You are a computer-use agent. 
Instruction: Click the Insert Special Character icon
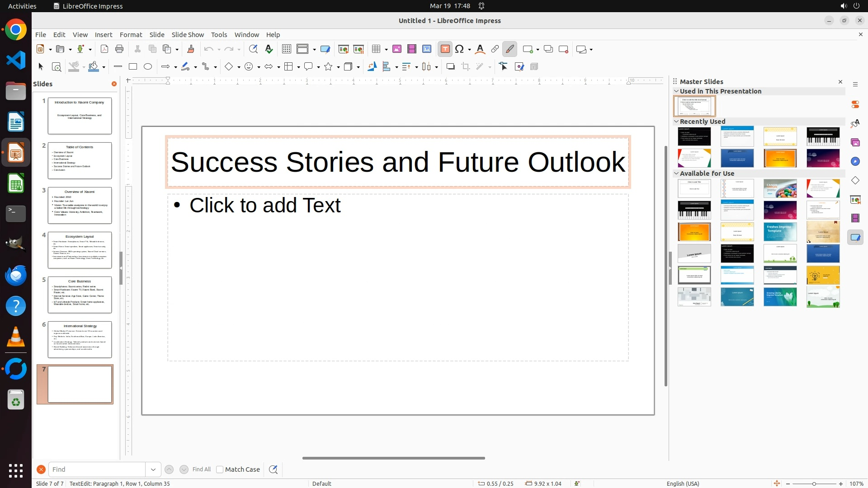[x=460, y=49]
